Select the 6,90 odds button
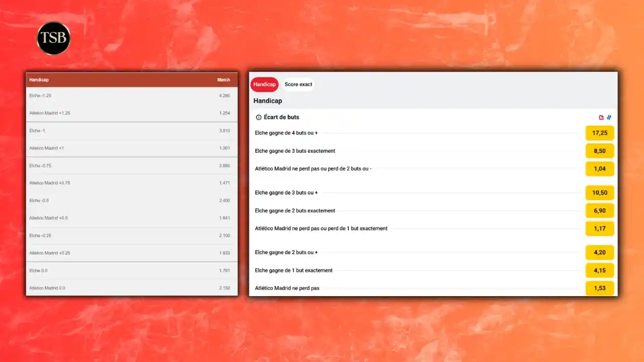This screenshot has width=644, height=362. (600, 211)
